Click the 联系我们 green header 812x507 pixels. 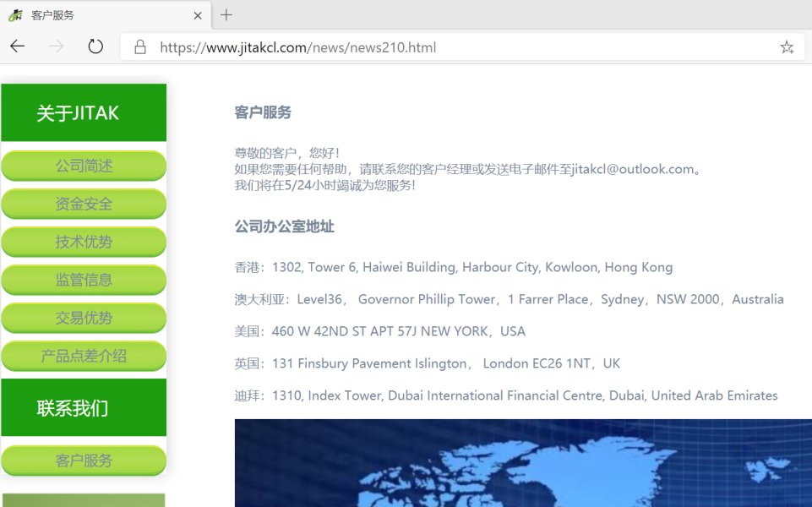84,407
